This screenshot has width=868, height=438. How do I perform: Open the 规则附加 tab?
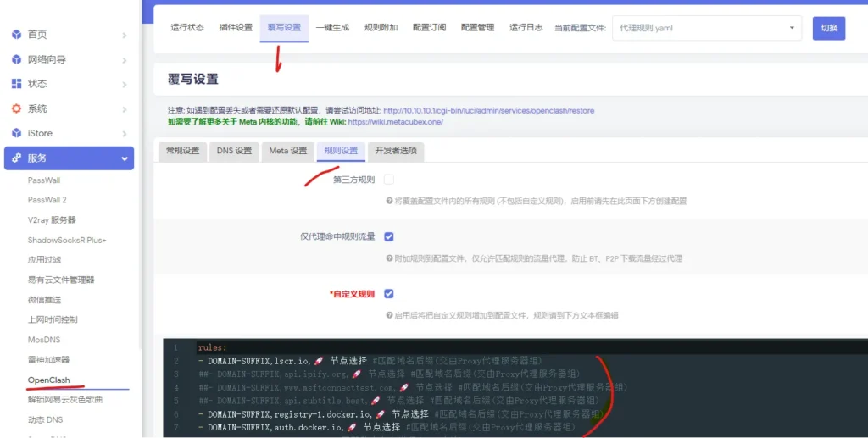(381, 27)
